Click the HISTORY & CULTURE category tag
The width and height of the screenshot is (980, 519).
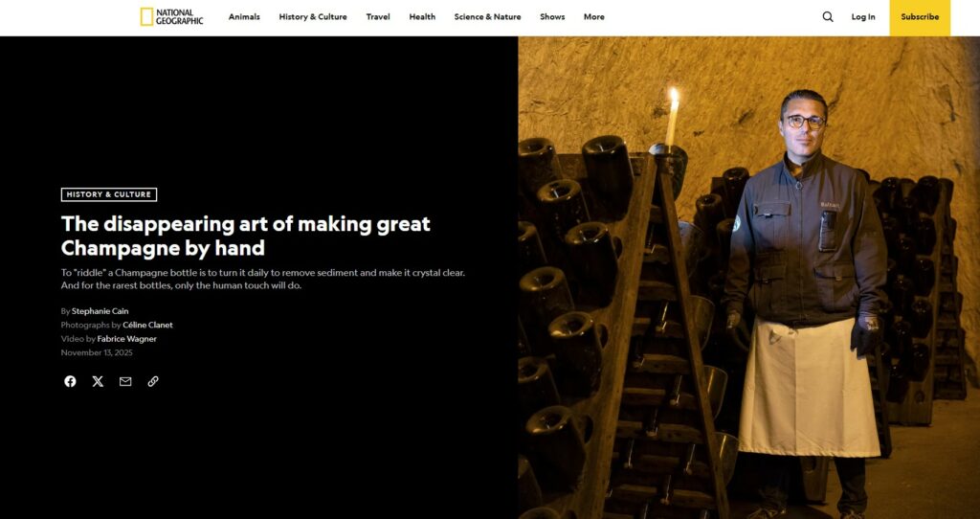click(109, 194)
